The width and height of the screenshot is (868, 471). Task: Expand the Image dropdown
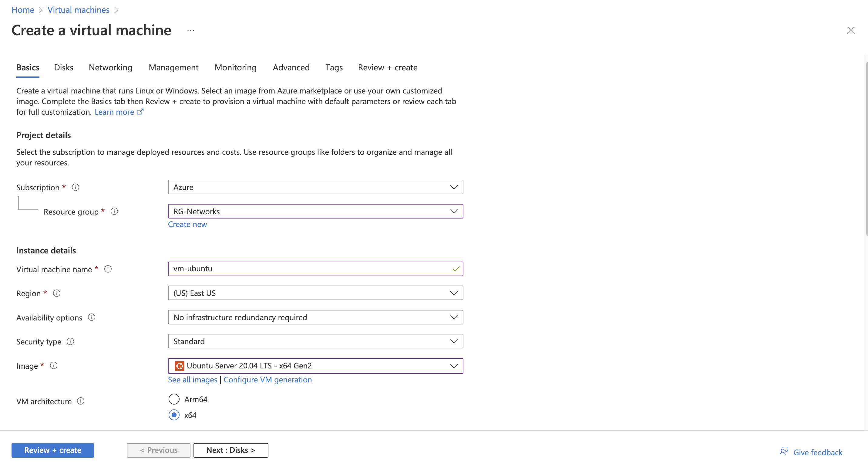pyautogui.click(x=315, y=366)
